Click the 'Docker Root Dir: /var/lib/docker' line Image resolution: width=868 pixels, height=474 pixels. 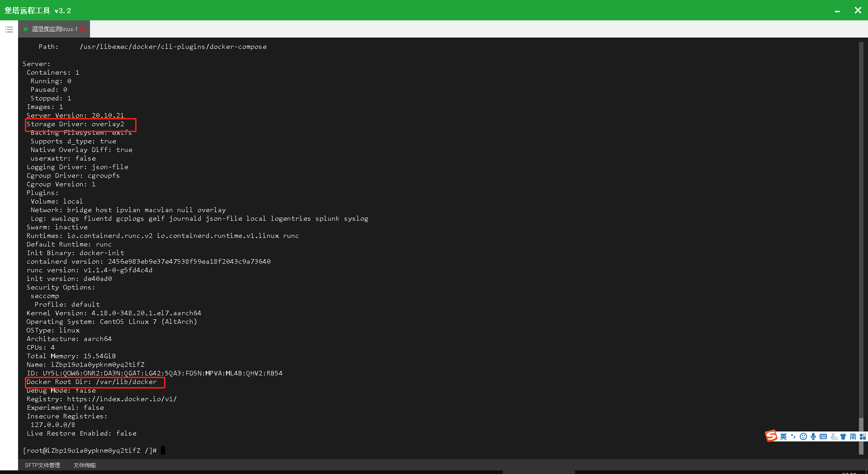pyautogui.click(x=92, y=382)
